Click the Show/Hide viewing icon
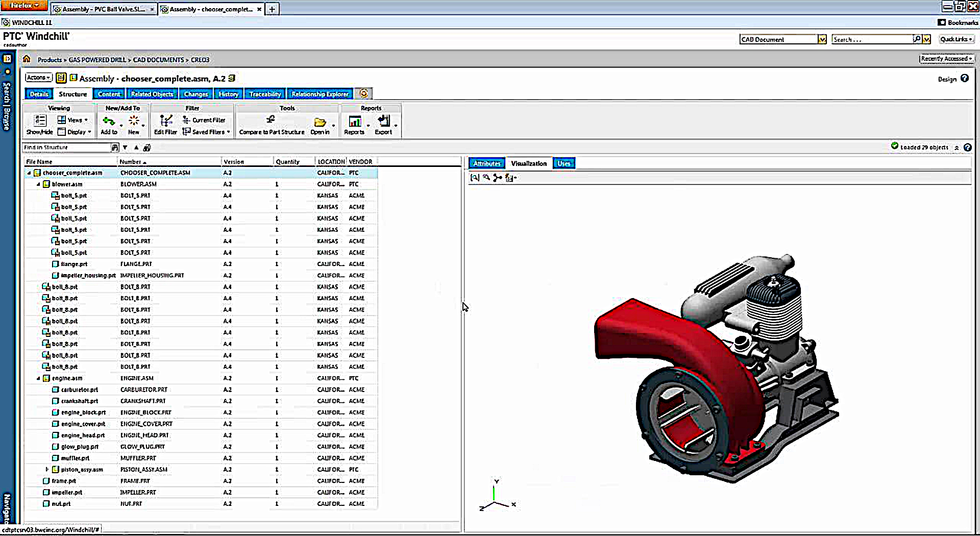The width and height of the screenshot is (980, 536). coord(40,120)
